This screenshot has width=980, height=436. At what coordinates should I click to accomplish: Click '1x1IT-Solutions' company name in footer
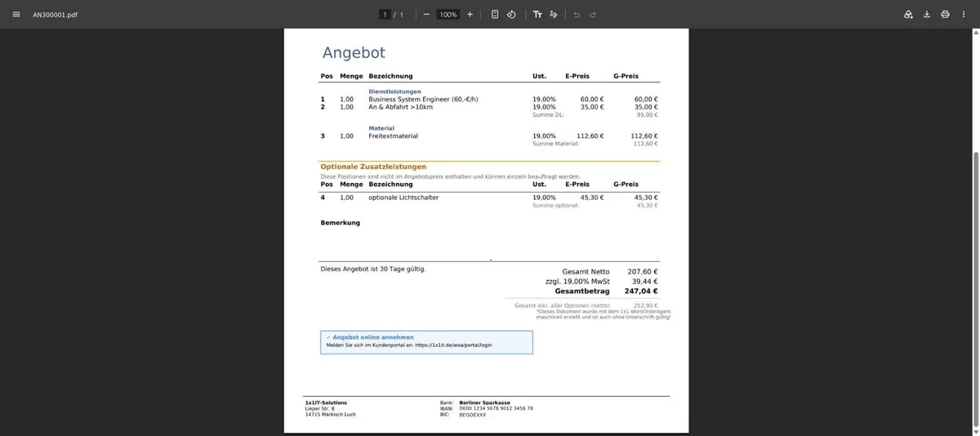tap(326, 403)
